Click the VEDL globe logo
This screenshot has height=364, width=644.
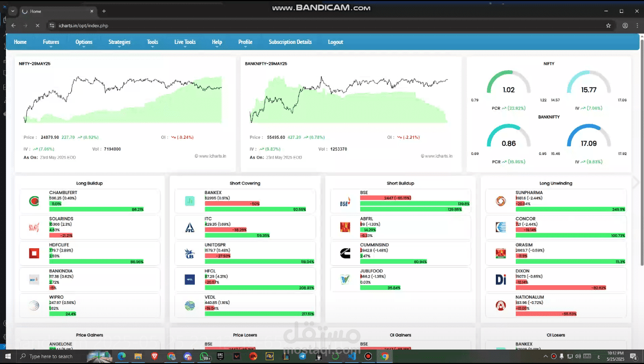[x=189, y=306]
